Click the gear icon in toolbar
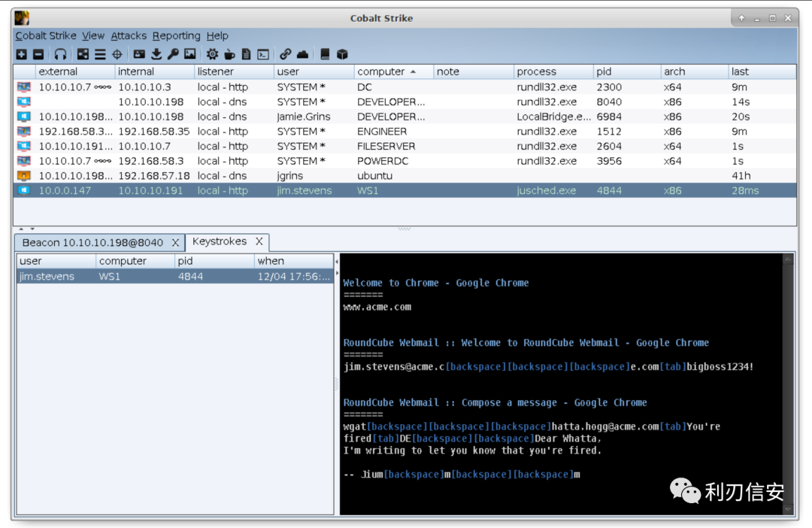The height and width of the screenshot is (528, 812). point(212,54)
